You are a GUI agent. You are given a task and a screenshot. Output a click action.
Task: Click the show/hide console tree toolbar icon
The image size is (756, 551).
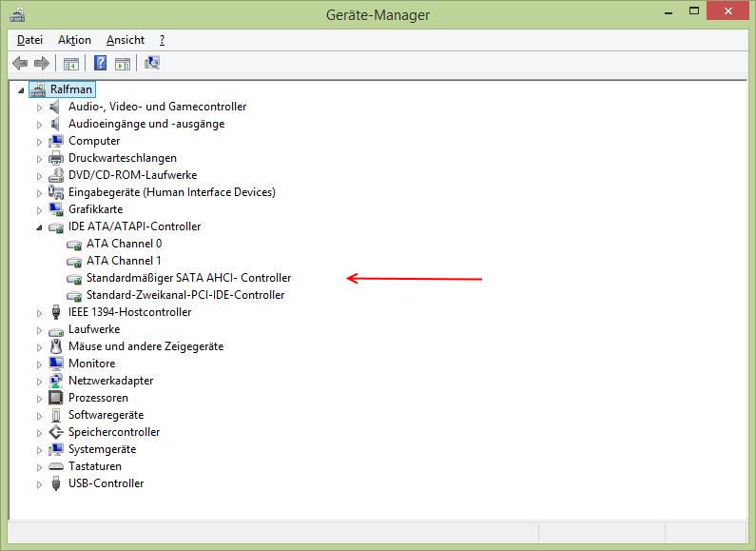(71, 63)
